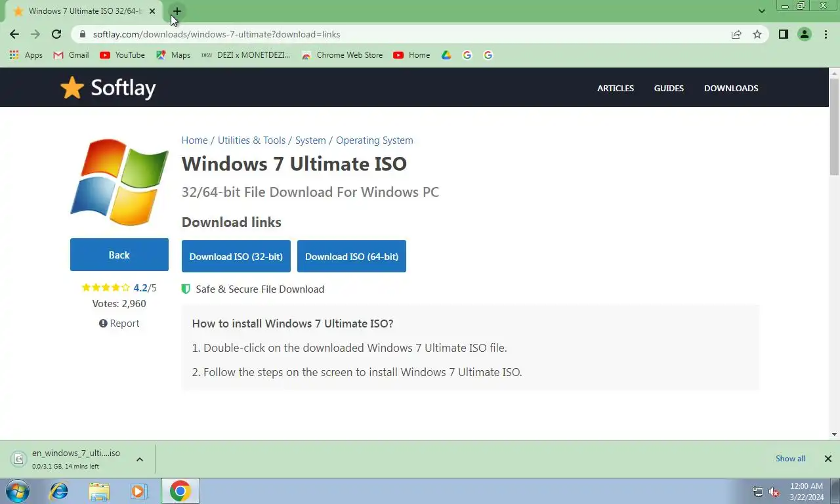Click the network tray icon
The height and width of the screenshot is (504, 840).
[x=758, y=492]
